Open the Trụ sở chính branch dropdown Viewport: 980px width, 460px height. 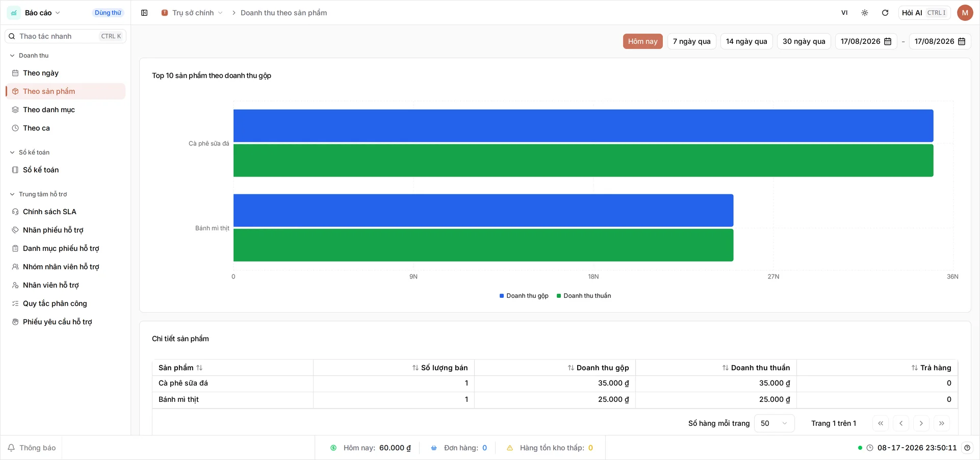coord(192,13)
